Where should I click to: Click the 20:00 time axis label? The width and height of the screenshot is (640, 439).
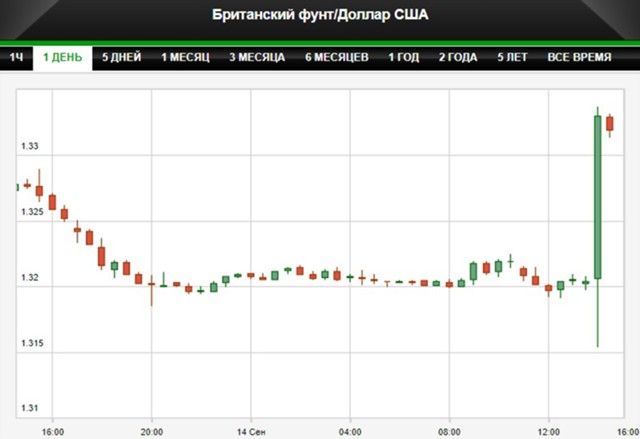pos(152,432)
